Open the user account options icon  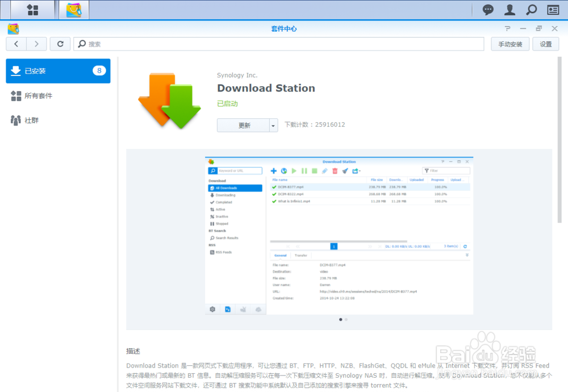pos(509,10)
